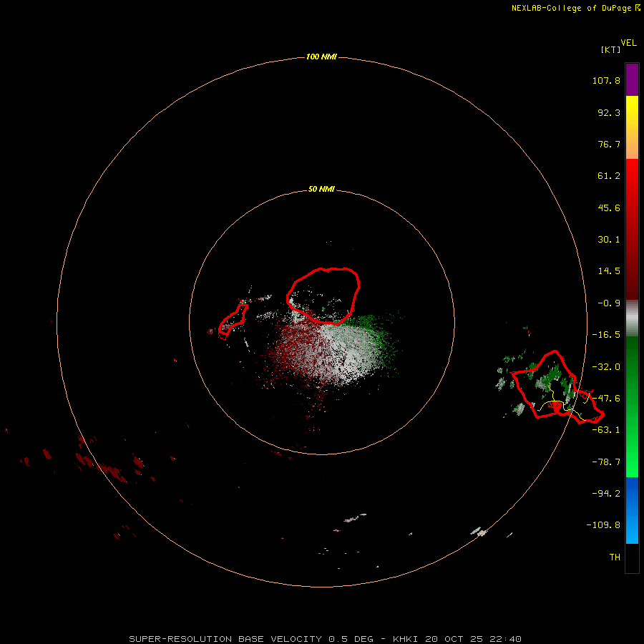Click the eastern island outline with yellow roads

coord(557,387)
